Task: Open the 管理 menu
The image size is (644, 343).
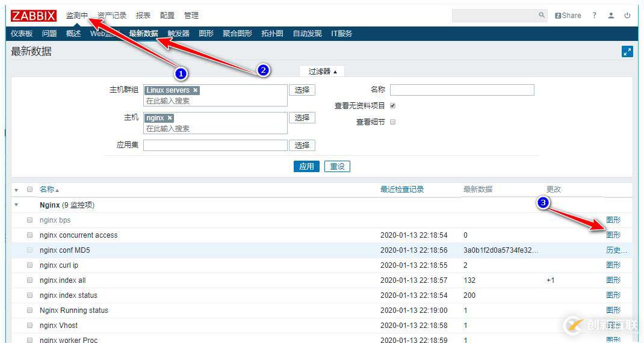Action: [191, 16]
